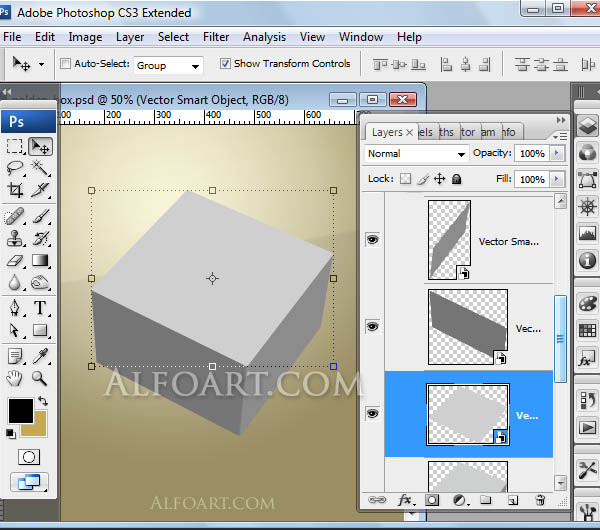Viewport: 600px width, 530px height.
Task: Open the Auto-Select Group dropdown
Action: [168, 65]
